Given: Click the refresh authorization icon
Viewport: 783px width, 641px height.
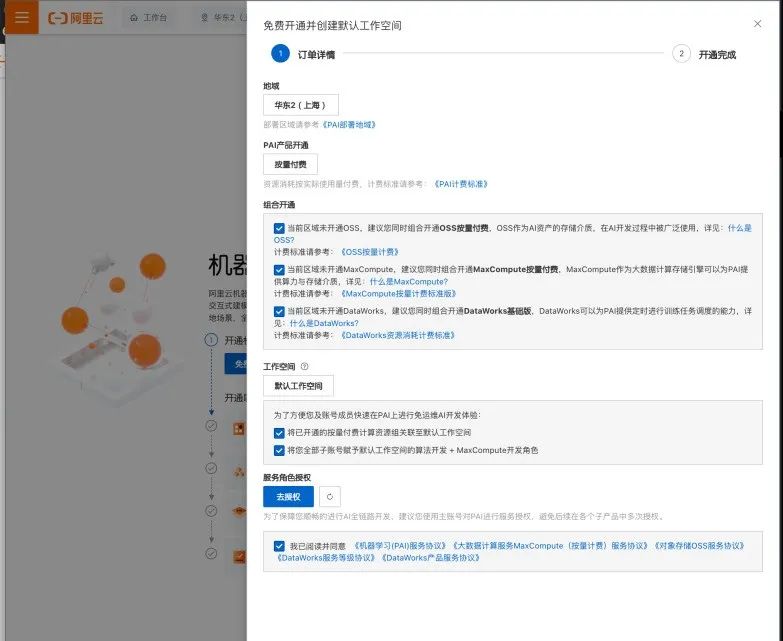Looking at the screenshot, I should pyautogui.click(x=330, y=497).
